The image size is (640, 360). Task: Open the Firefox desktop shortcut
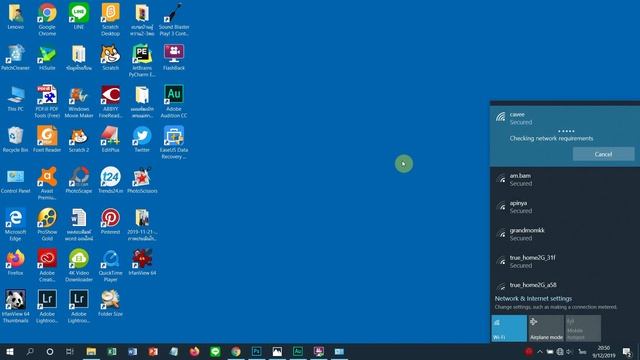16,262
